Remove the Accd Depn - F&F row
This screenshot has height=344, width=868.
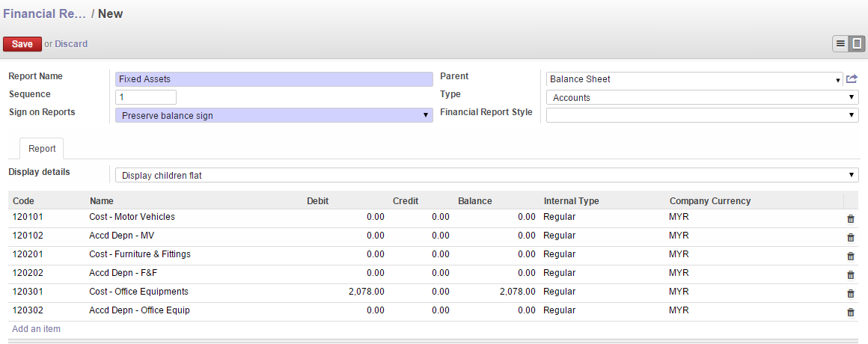[850, 275]
